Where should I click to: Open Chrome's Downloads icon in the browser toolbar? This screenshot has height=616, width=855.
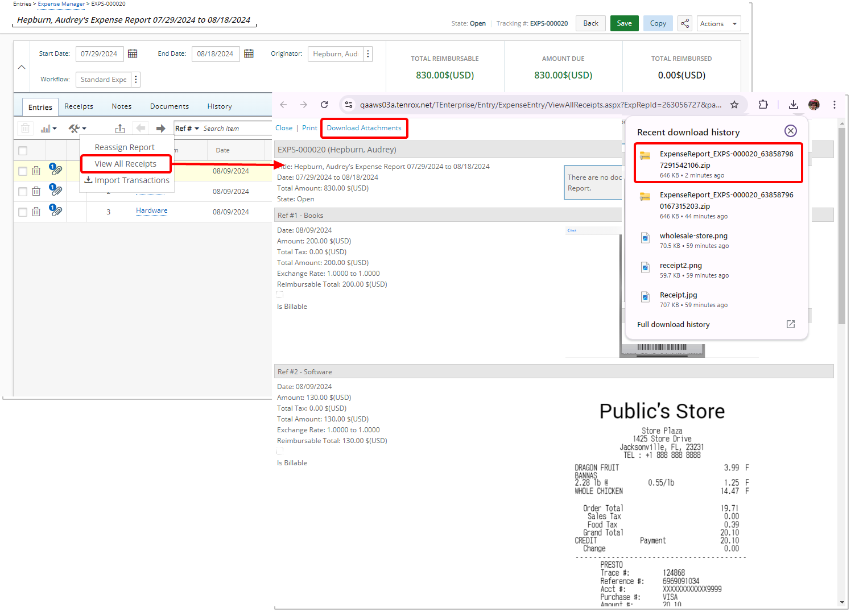(x=794, y=105)
